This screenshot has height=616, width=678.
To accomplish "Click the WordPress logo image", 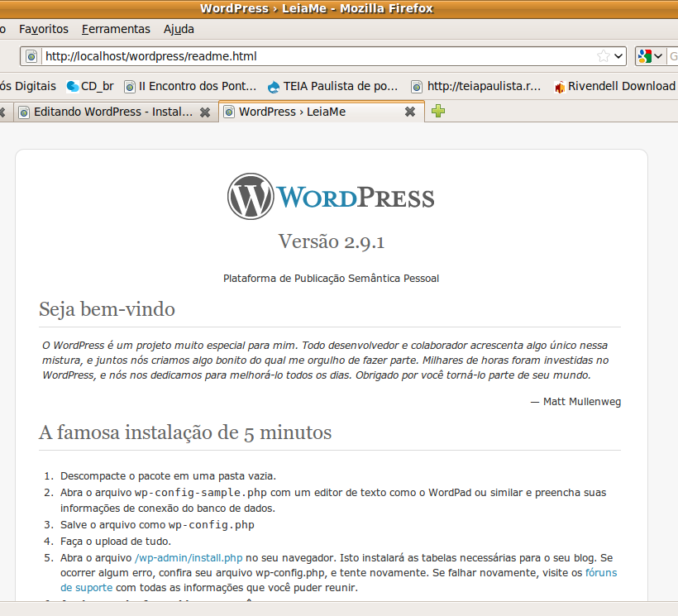I will click(x=331, y=196).
